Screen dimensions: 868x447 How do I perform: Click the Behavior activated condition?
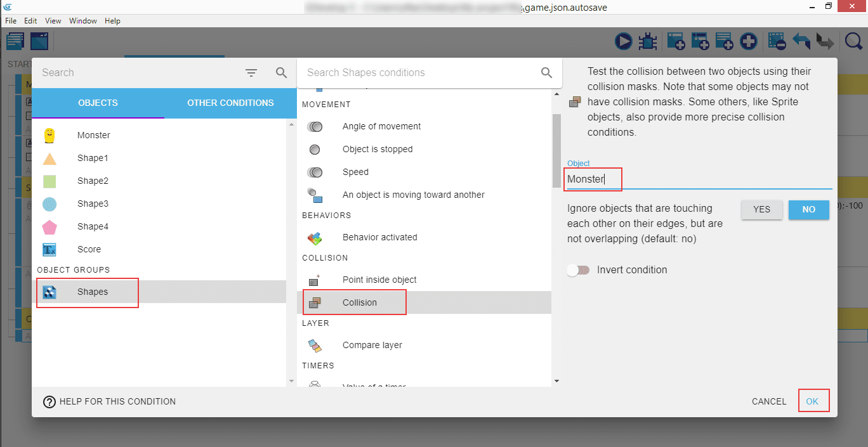pos(379,237)
